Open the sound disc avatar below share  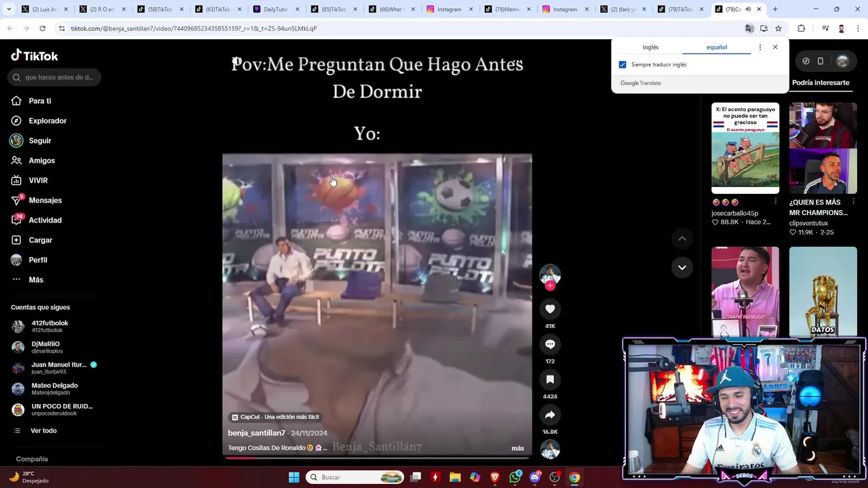[x=550, y=449]
